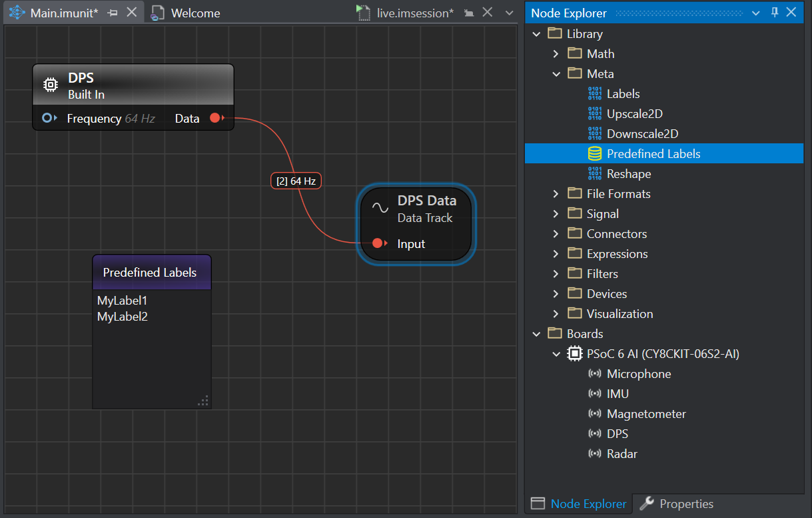Click the Math folder icon

tap(574, 53)
